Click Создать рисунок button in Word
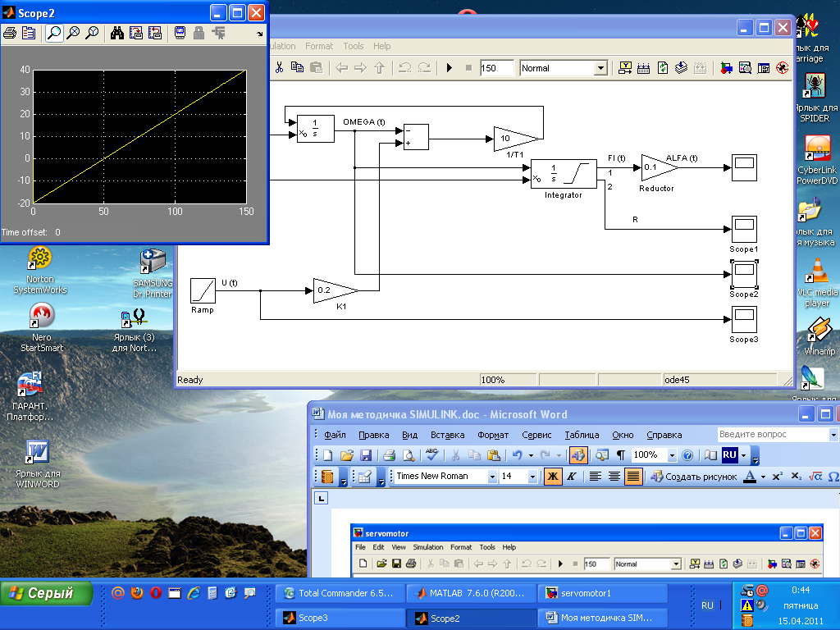 pos(694,477)
